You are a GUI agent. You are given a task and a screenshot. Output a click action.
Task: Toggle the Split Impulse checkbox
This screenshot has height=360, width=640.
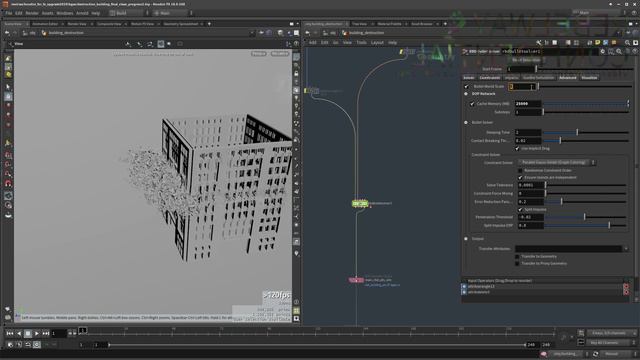(x=520, y=209)
